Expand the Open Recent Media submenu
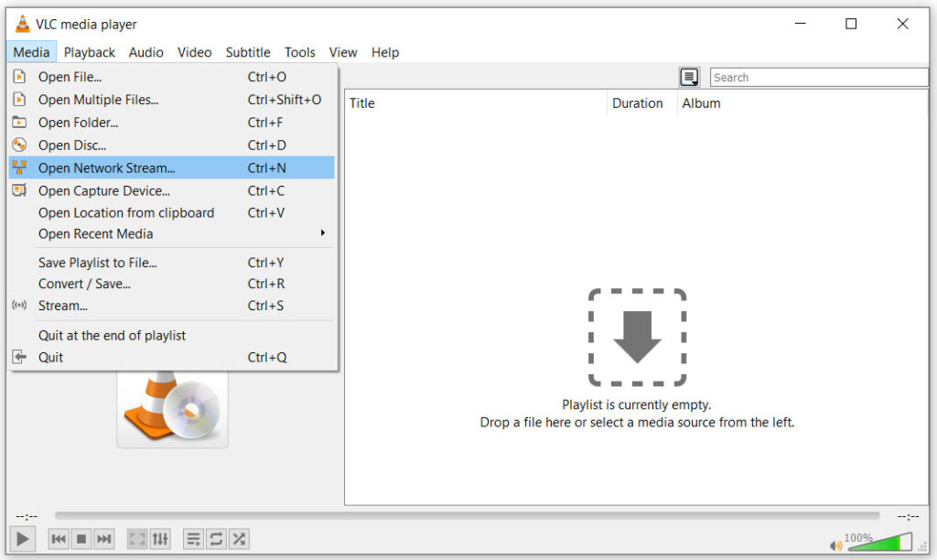This screenshot has height=560, width=937. [x=323, y=232]
